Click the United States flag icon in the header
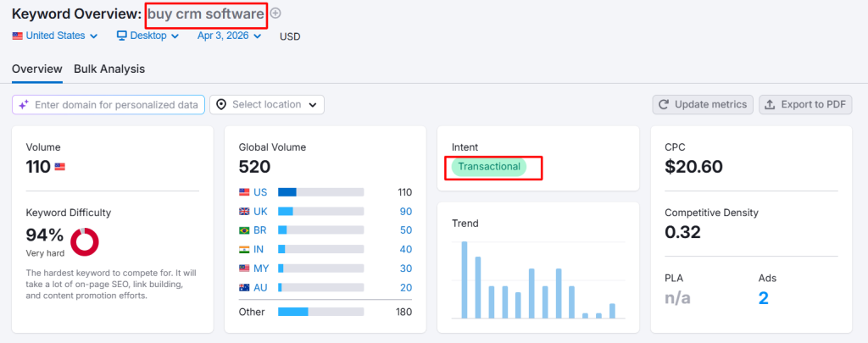Viewport: 868px width, 343px height. [x=17, y=36]
